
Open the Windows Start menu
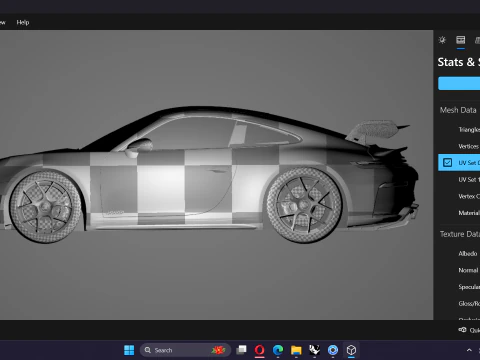(x=129, y=350)
